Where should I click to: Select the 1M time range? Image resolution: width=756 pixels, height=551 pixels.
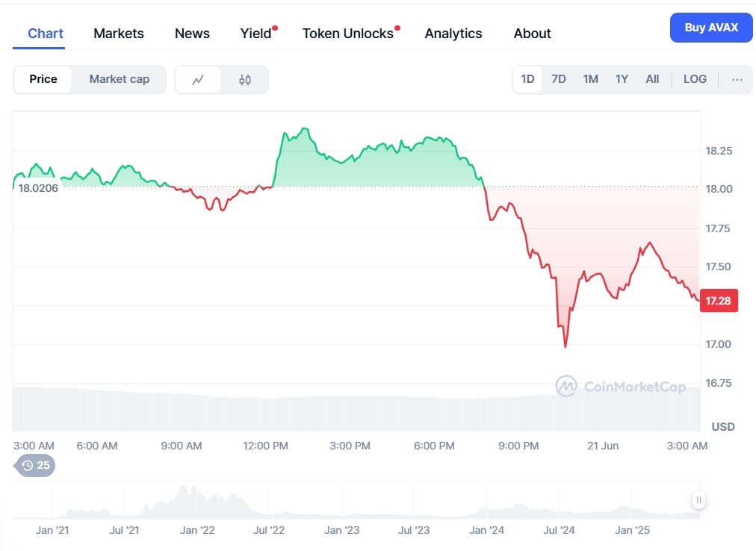pyautogui.click(x=590, y=79)
